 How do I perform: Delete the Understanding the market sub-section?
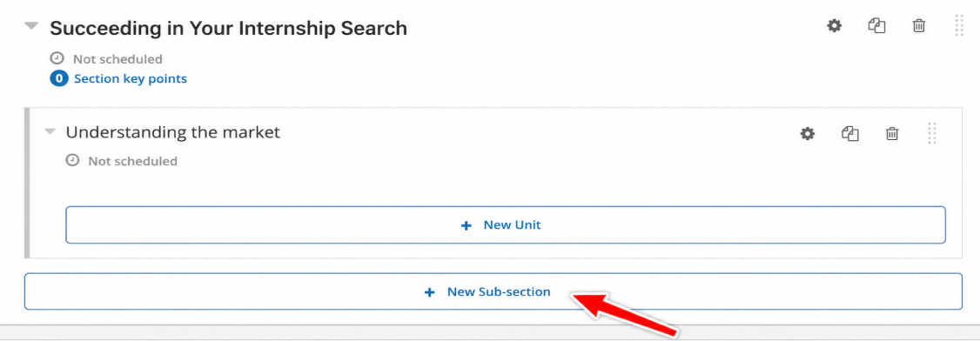pos(892,133)
